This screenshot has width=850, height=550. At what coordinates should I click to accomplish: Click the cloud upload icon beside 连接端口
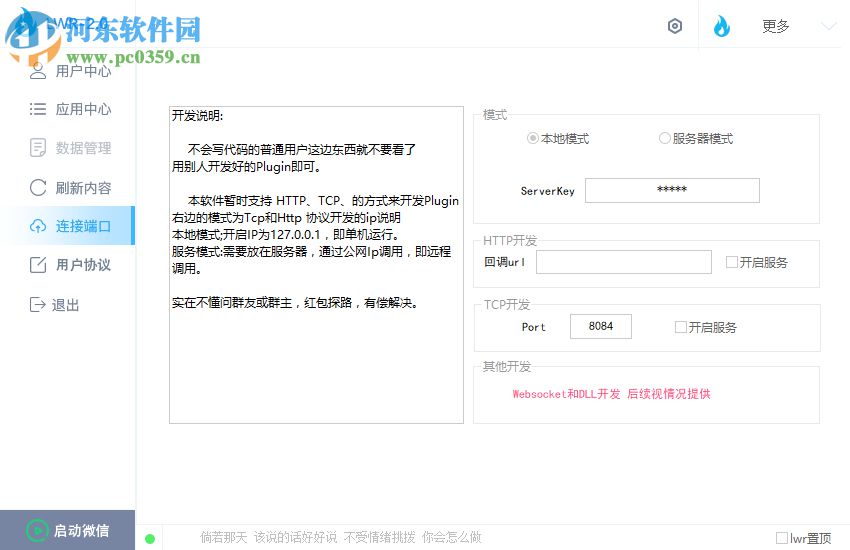point(38,226)
